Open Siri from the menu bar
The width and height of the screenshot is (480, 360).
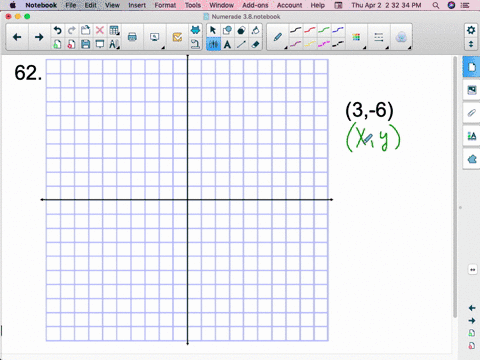click(x=451, y=5)
